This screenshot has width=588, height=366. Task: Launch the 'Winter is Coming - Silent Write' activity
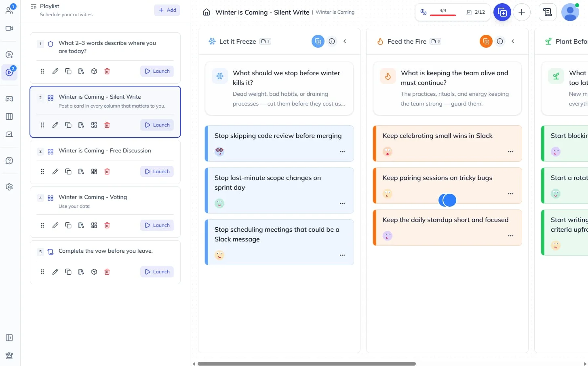click(x=157, y=125)
